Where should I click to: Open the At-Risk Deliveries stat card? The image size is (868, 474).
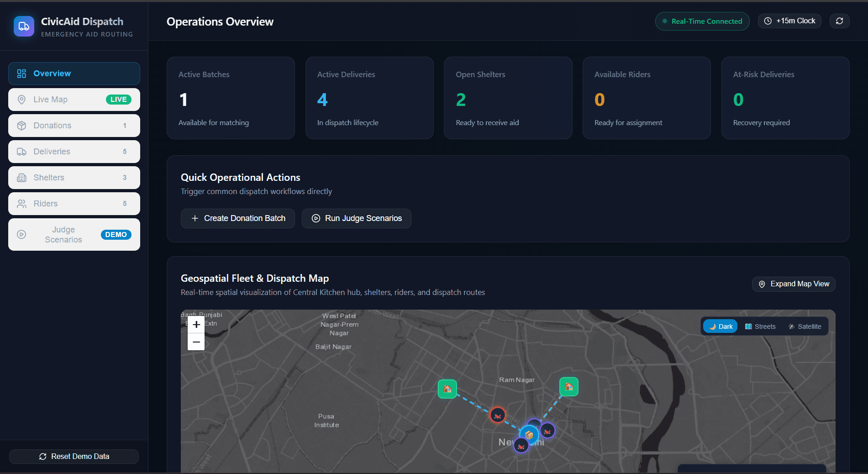click(x=785, y=98)
